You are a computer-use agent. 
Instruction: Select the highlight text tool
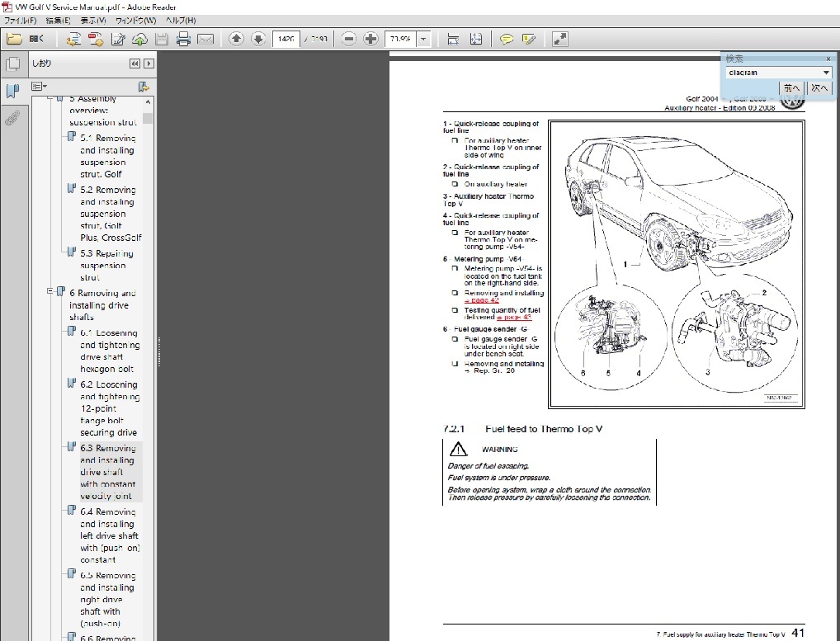click(529, 39)
